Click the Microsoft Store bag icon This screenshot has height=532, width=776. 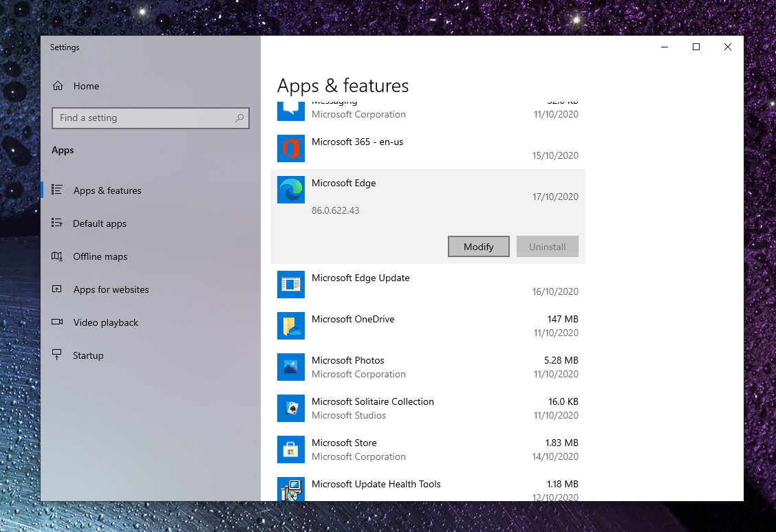(x=290, y=450)
